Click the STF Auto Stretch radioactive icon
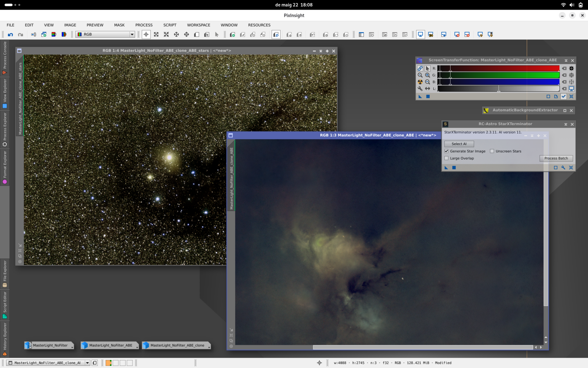Image resolution: width=588 pixels, height=368 pixels. pyautogui.click(x=420, y=82)
